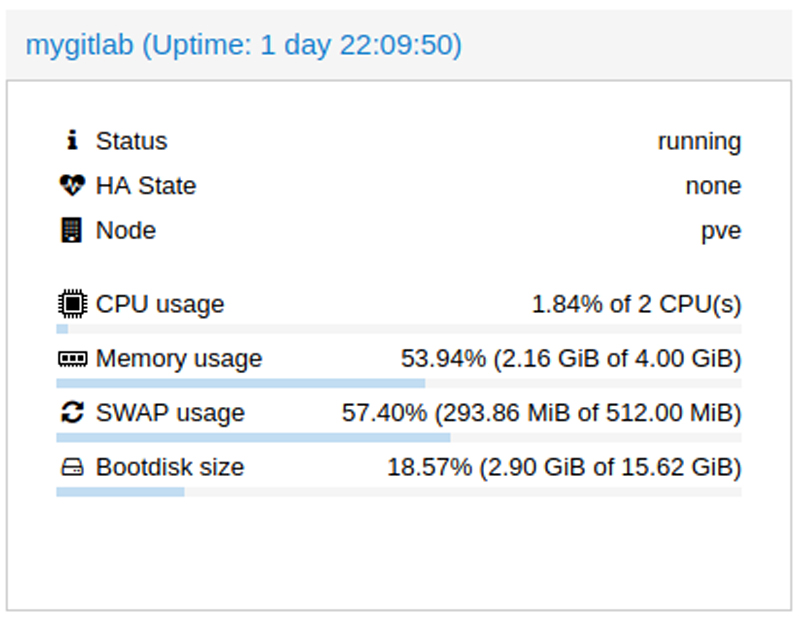Click the Memory usage progress bar
The image size is (800, 621).
click(400, 382)
